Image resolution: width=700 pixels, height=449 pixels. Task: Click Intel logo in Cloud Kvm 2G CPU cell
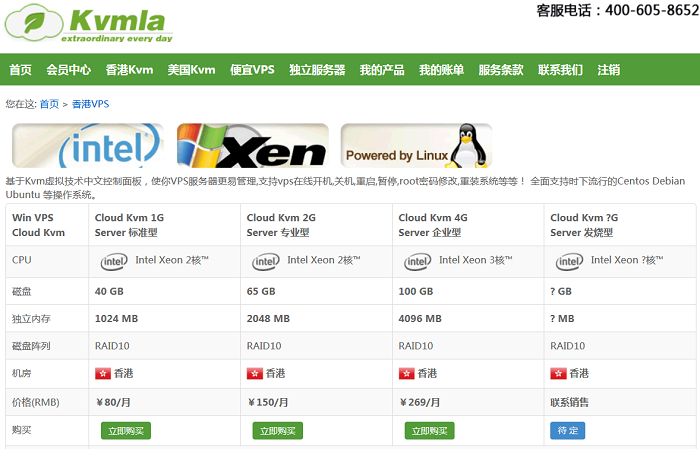(266, 261)
